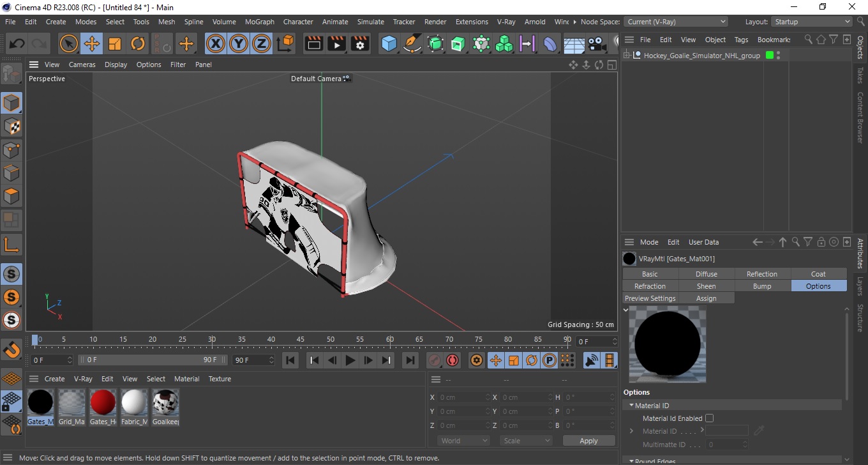Open the V-Ray menu in menu bar
The height and width of the screenshot is (465, 868).
point(505,22)
